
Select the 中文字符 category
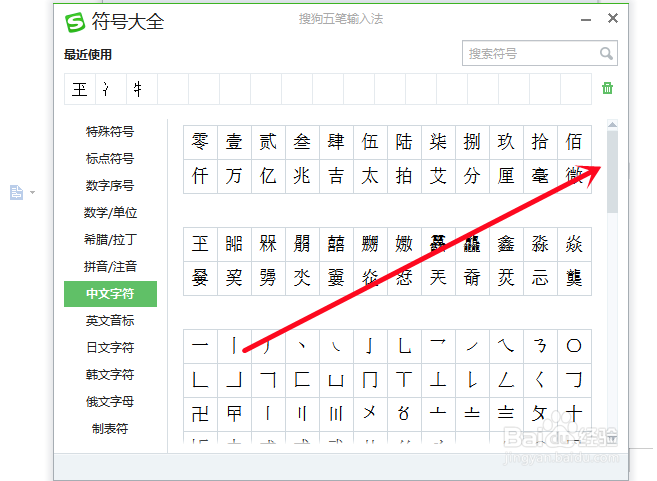point(110,294)
